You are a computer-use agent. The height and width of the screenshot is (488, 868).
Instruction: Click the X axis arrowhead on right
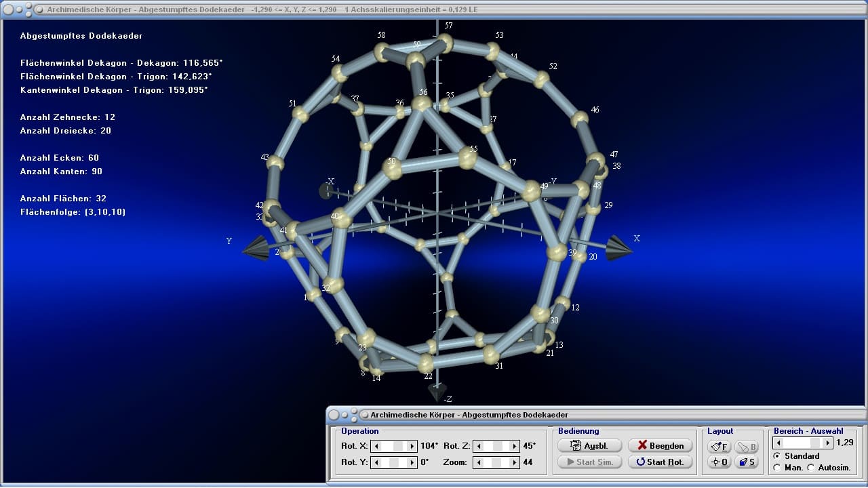click(x=618, y=247)
